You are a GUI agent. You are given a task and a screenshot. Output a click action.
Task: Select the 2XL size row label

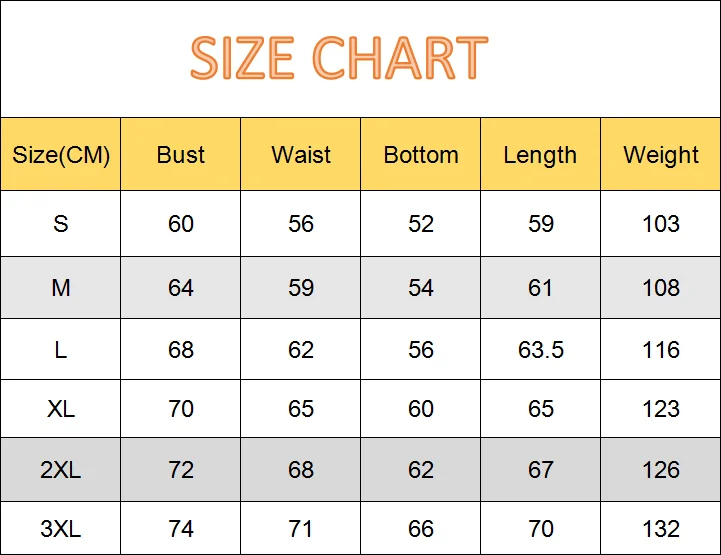point(61,470)
